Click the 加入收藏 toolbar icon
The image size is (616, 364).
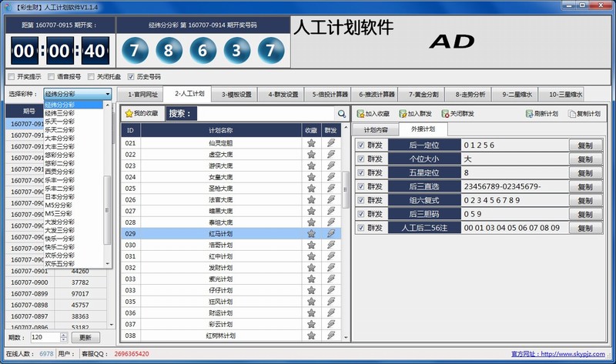(360, 114)
